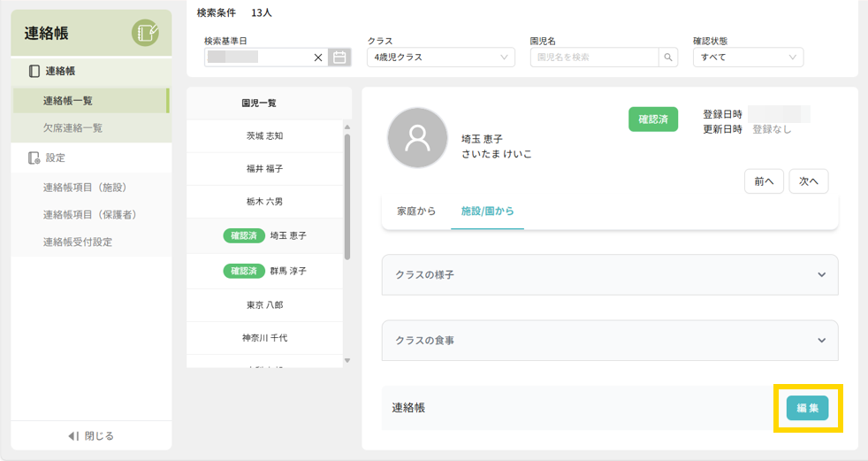Expand the クラスの様子 section

pyautogui.click(x=609, y=275)
